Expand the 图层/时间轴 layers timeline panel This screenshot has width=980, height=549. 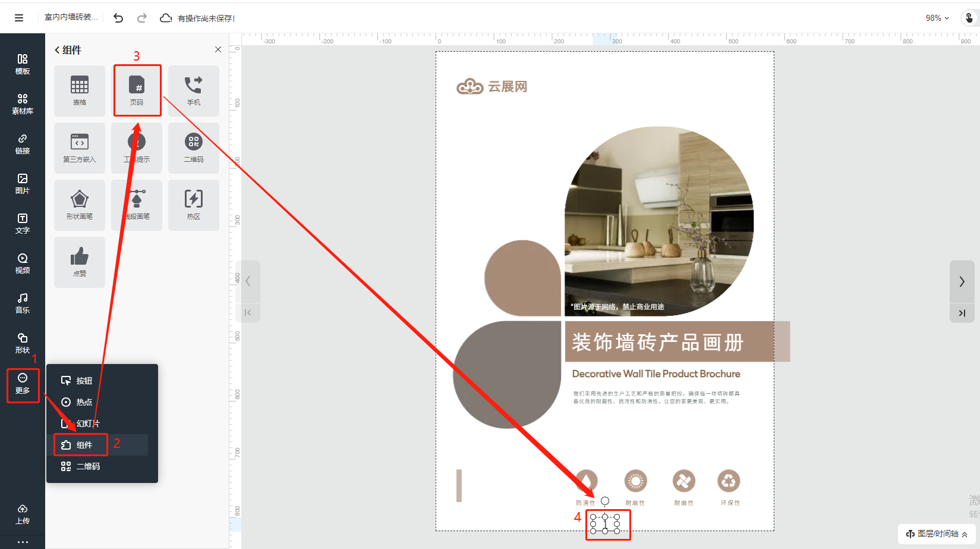937,534
